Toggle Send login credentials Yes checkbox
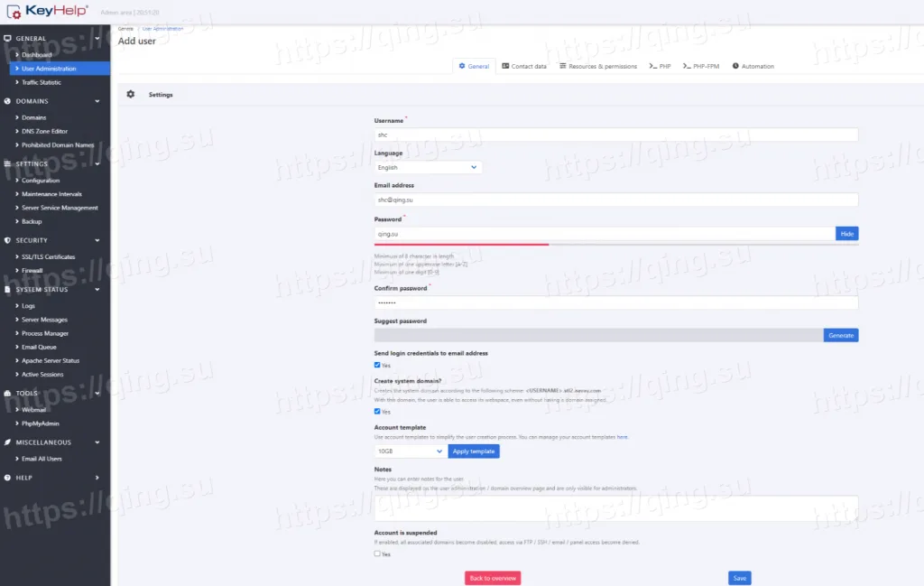 click(377, 365)
